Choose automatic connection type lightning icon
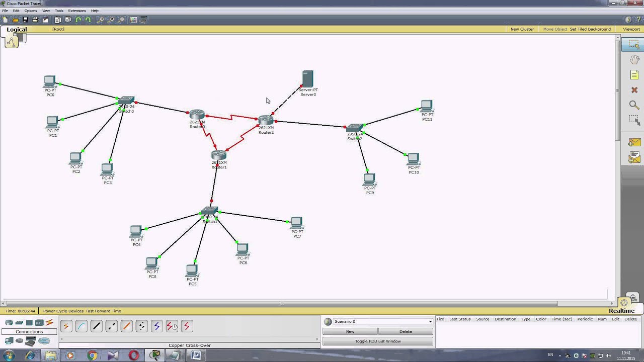The image size is (644, 362). click(x=66, y=326)
